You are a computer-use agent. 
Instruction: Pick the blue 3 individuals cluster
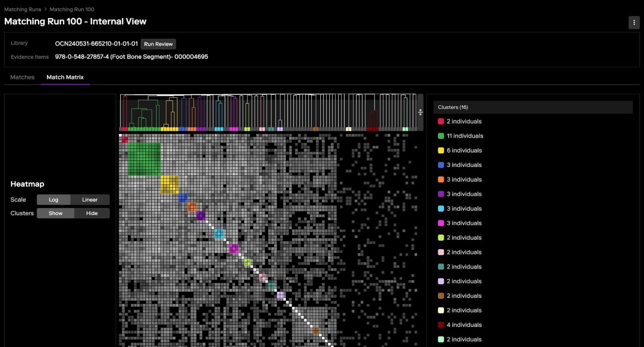(x=464, y=165)
